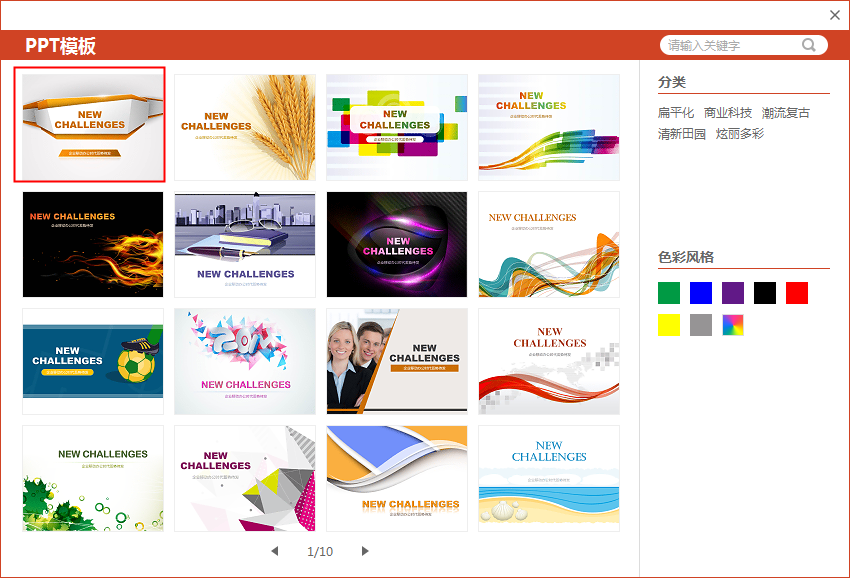This screenshot has height=578, width=850.
Task: Choose the 清新田园 category
Action: coord(682,134)
